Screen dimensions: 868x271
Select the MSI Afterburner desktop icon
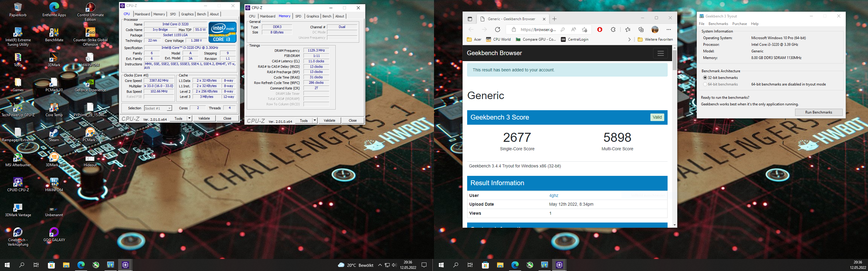(18, 160)
